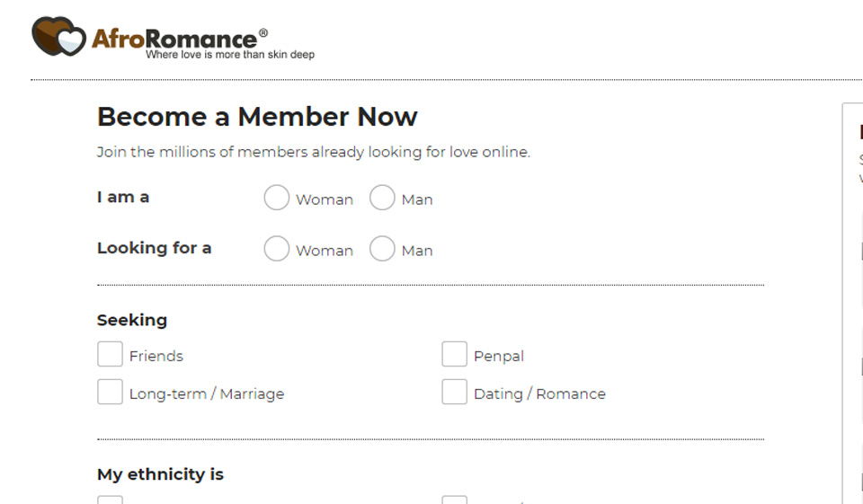Choose Woman under "Looking for a"

[277, 249]
